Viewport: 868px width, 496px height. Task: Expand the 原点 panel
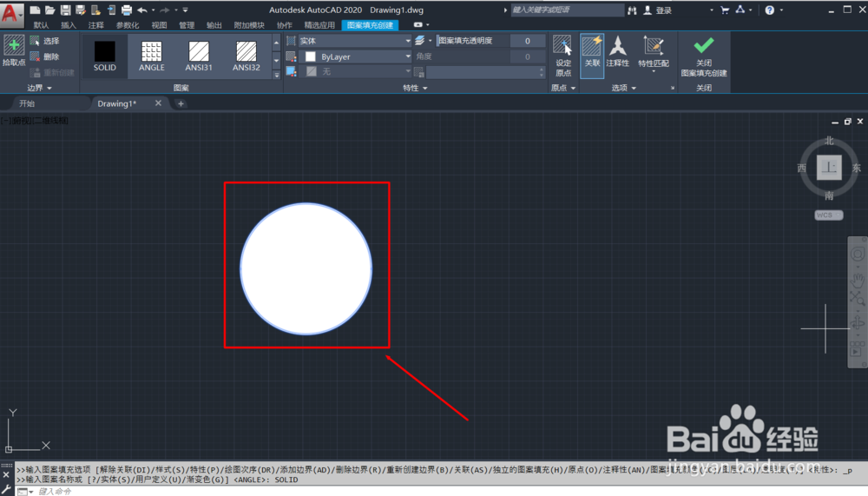(x=563, y=88)
